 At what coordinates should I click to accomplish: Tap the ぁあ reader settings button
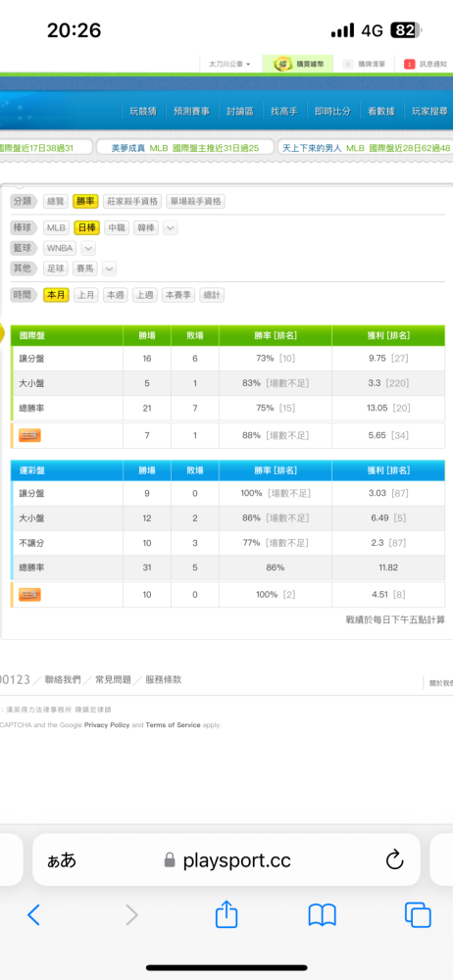(x=62, y=860)
